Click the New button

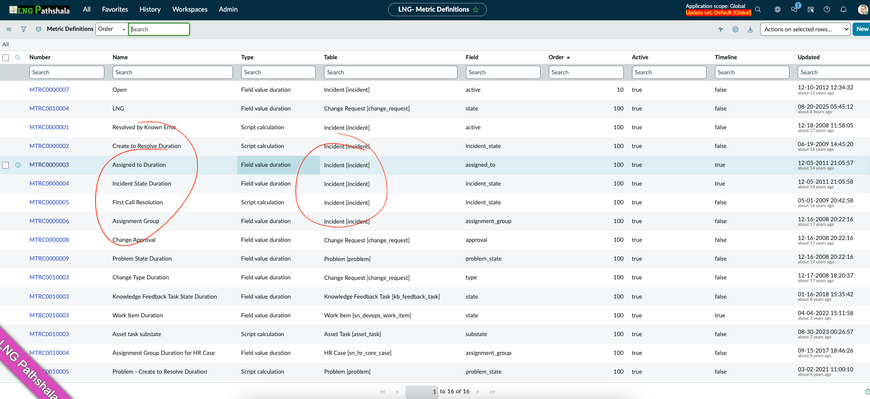pos(862,29)
